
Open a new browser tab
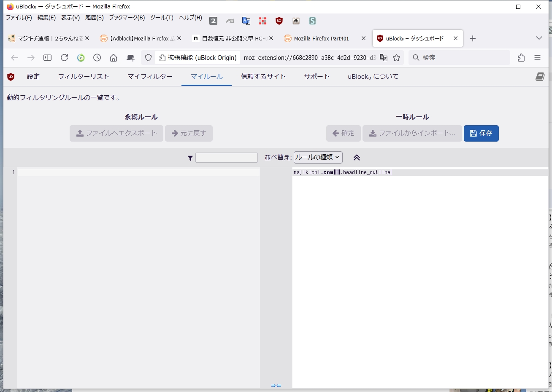point(473,38)
